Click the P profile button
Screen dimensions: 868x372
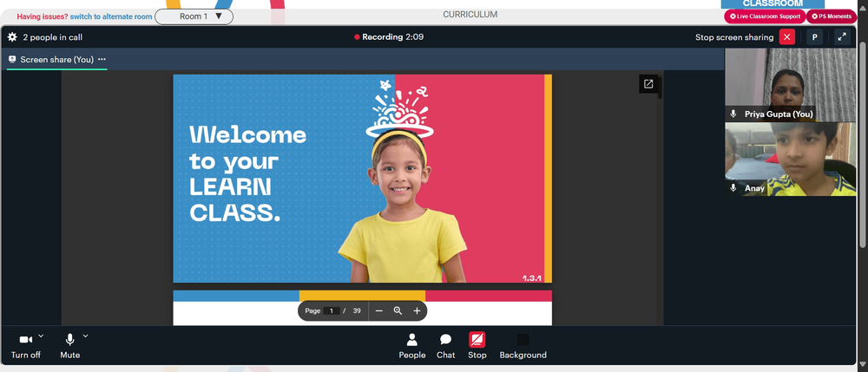(x=814, y=37)
